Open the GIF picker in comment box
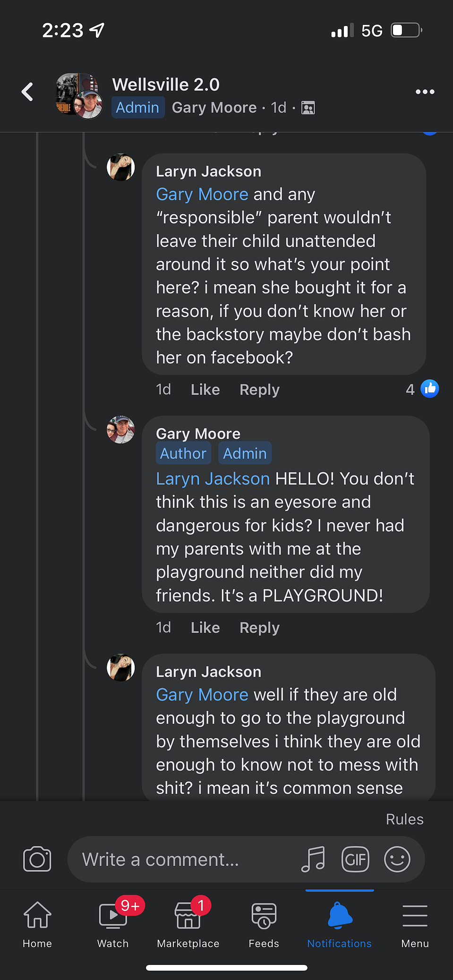The height and width of the screenshot is (980, 453). pyautogui.click(x=355, y=859)
